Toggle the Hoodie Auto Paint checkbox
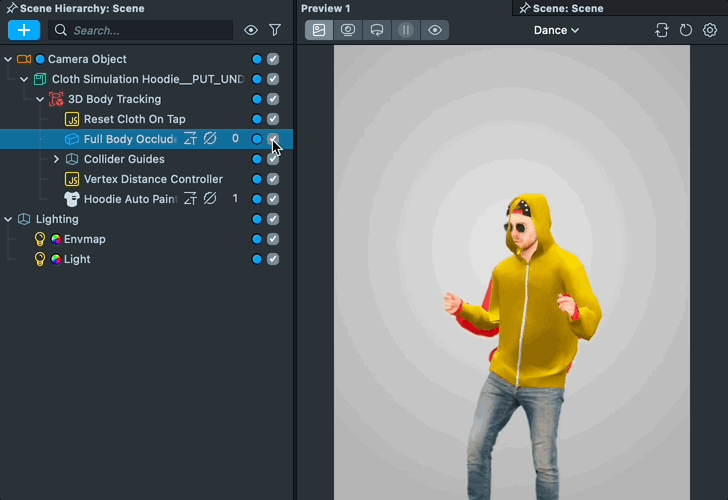The height and width of the screenshot is (500, 728). [273, 199]
